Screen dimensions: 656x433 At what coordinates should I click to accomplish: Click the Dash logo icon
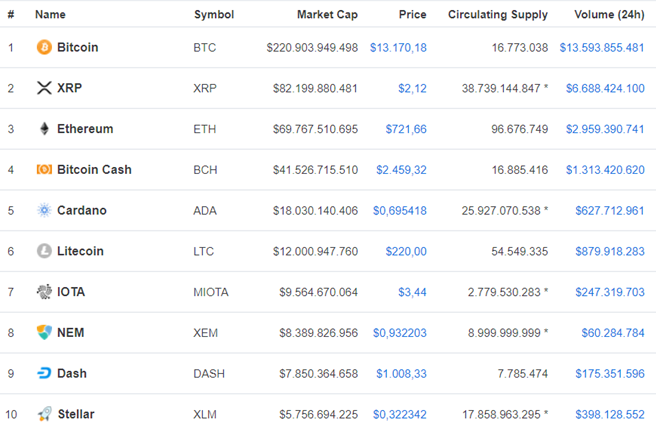coord(44,373)
